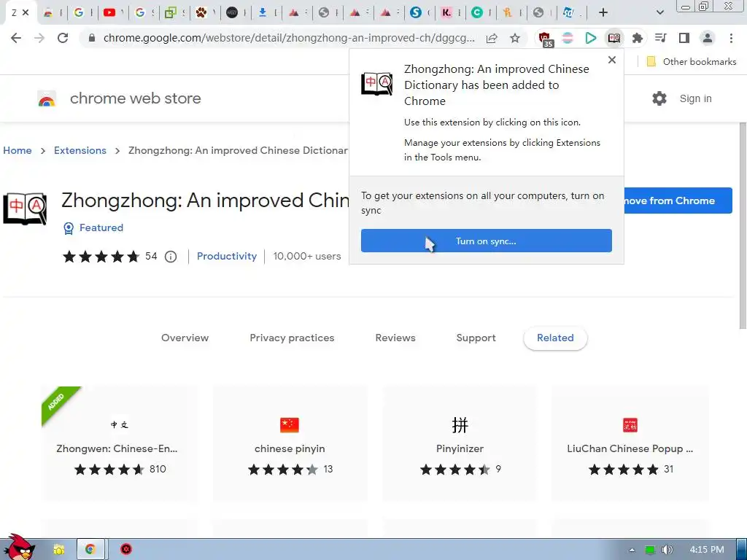
Task: Switch to the Reviews tab
Action: tap(395, 338)
